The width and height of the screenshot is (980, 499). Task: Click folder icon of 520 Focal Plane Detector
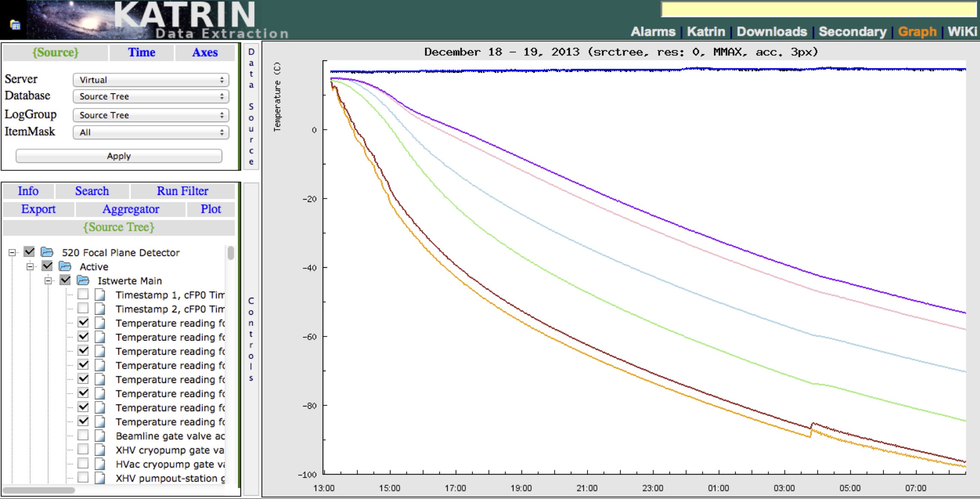click(47, 252)
